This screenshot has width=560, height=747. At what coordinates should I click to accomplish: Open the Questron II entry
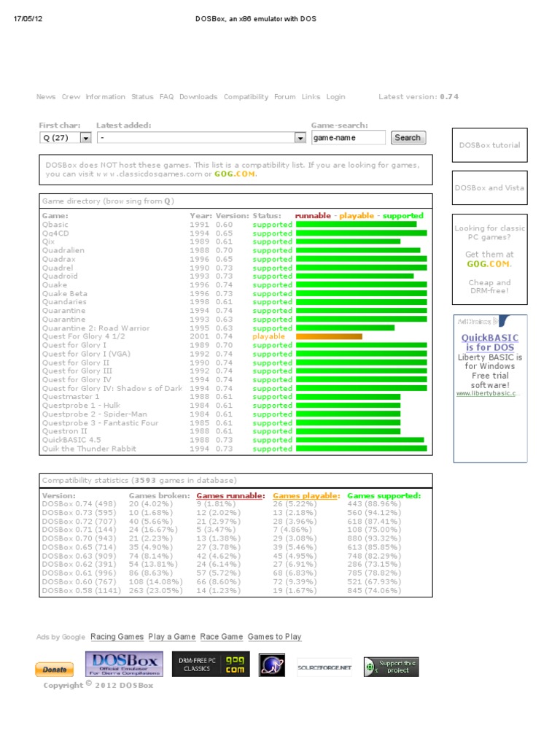64,431
